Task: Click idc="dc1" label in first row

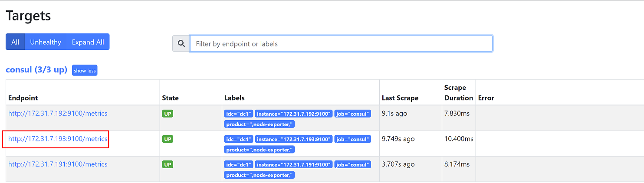Action: coord(238,114)
